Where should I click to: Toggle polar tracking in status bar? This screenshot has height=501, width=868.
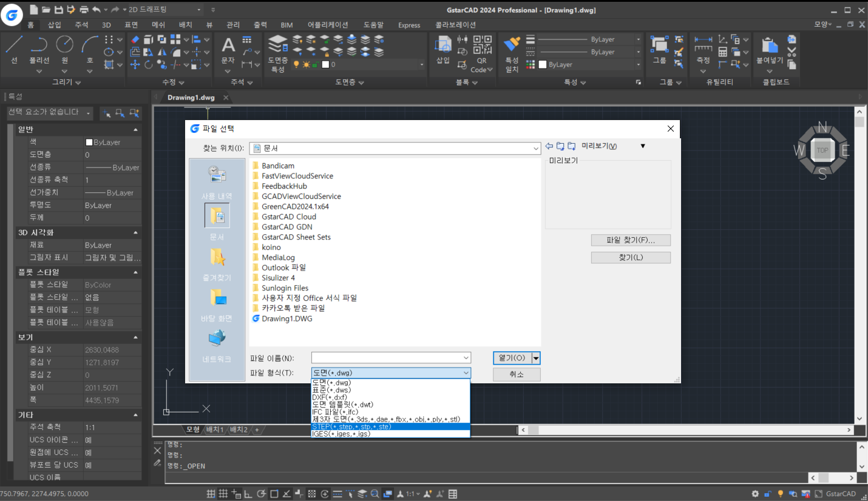(x=261, y=494)
